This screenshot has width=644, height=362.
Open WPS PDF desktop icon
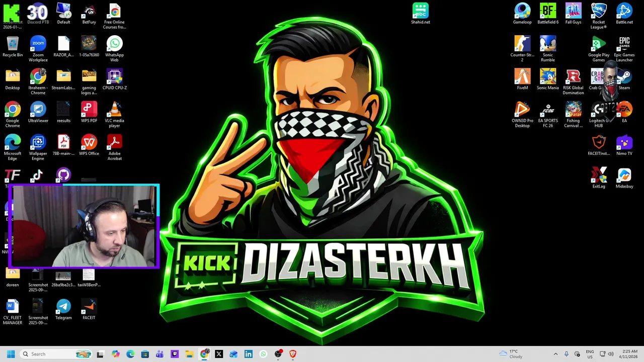[89, 112]
